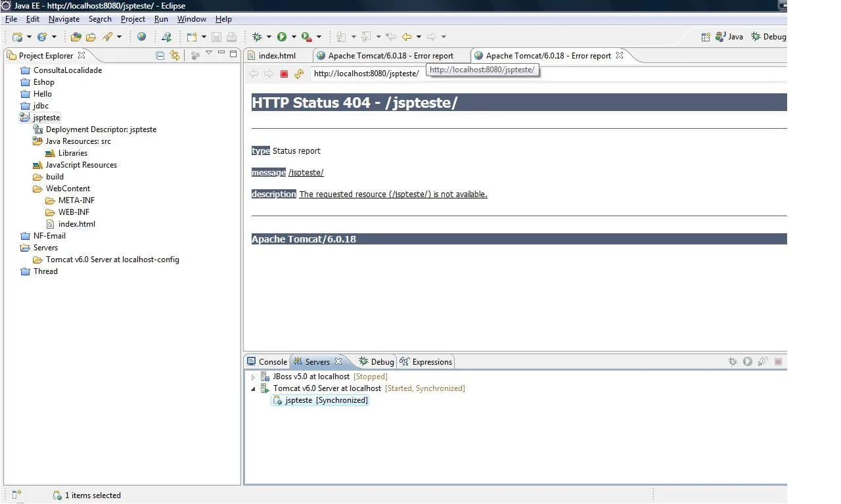Select the jspteste project in Project Explorer
This screenshot has height=504, width=841.
46,118
